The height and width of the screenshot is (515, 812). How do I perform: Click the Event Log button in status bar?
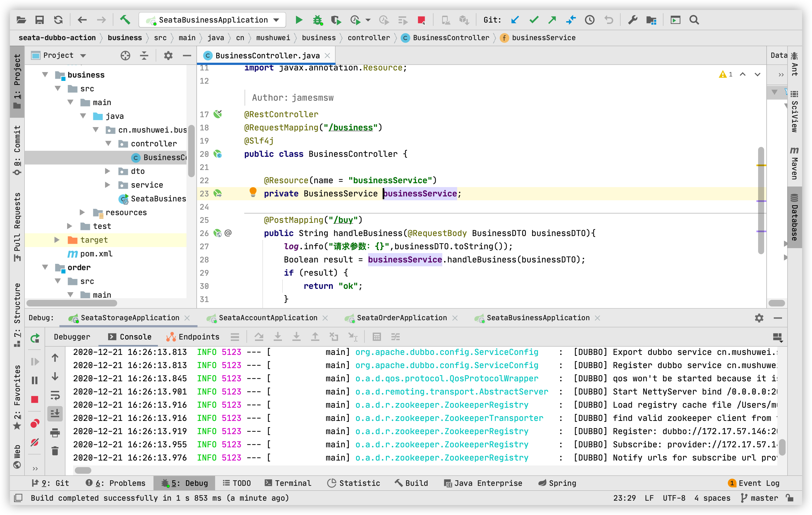click(x=752, y=483)
